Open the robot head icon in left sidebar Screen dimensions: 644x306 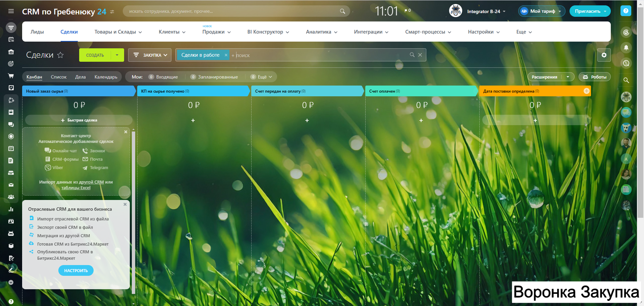coord(11,233)
